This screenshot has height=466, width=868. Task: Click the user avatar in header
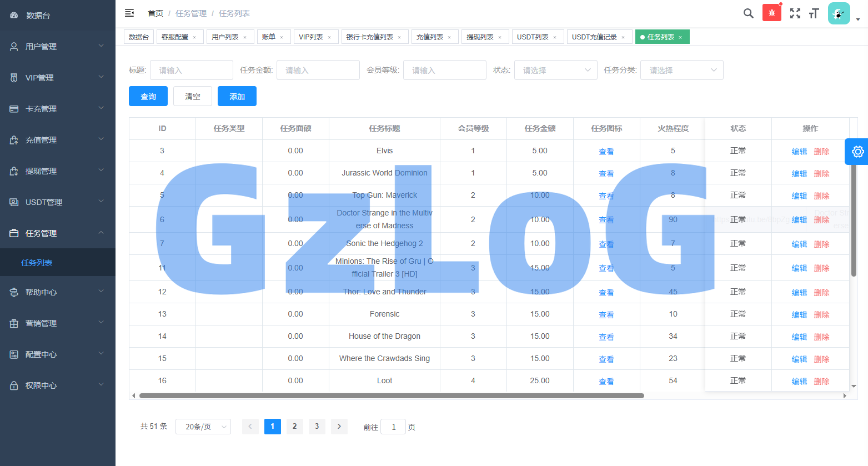coord(839,13)
